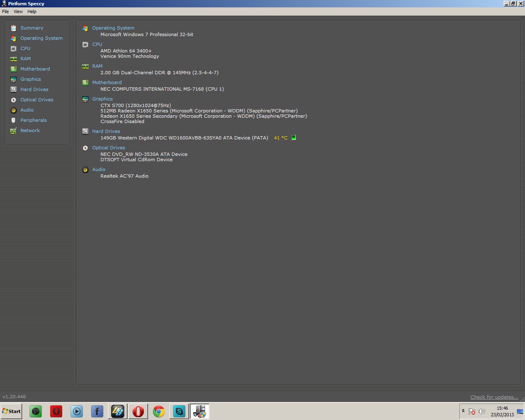
Task: Open the View menu
Action: pyautogui.click(x=18, y=11)
